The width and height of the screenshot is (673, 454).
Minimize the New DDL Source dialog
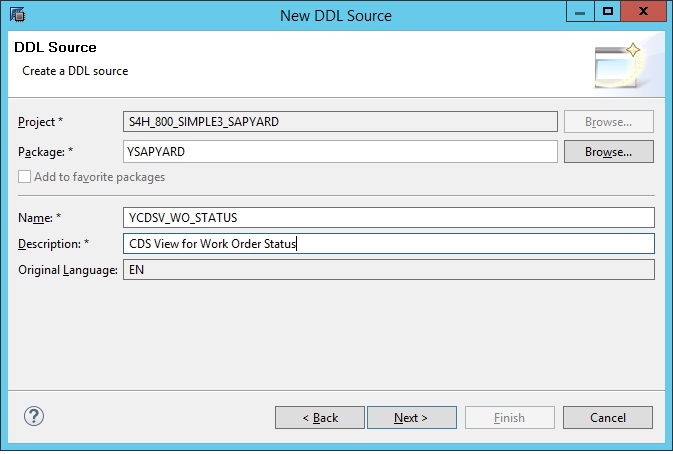click(580, 12)
